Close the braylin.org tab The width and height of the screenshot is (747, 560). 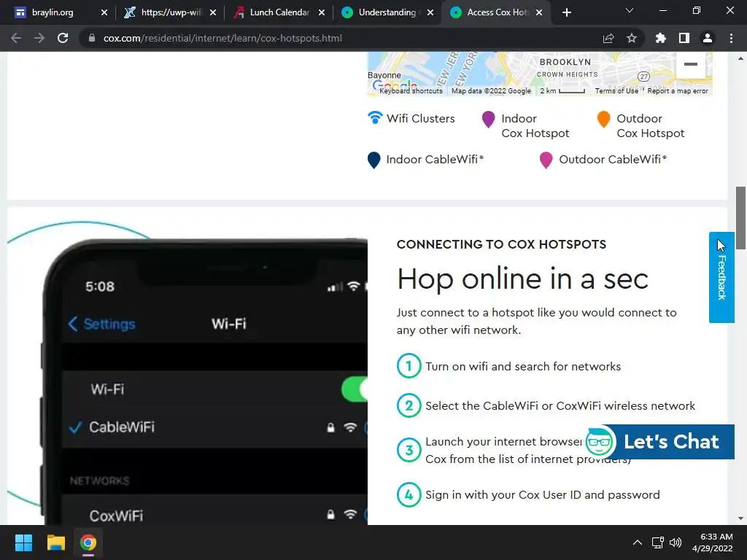(104, 12)
